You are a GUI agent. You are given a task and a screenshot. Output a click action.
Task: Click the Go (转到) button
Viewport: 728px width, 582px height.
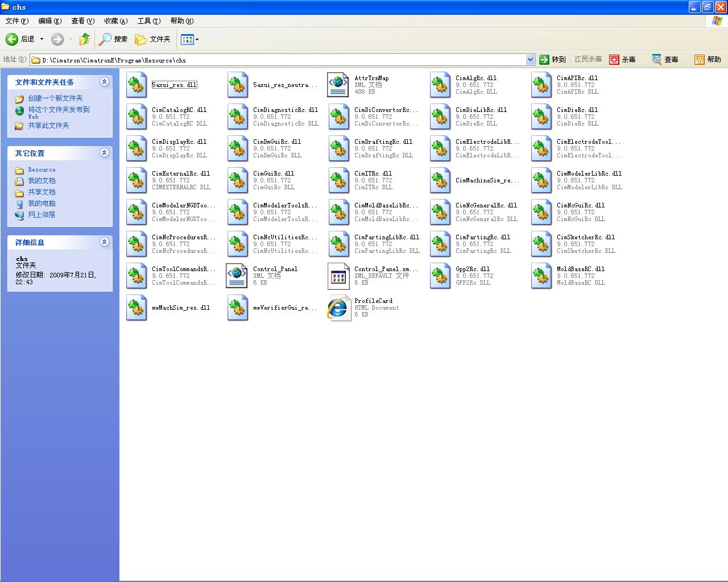click(552, 60)
